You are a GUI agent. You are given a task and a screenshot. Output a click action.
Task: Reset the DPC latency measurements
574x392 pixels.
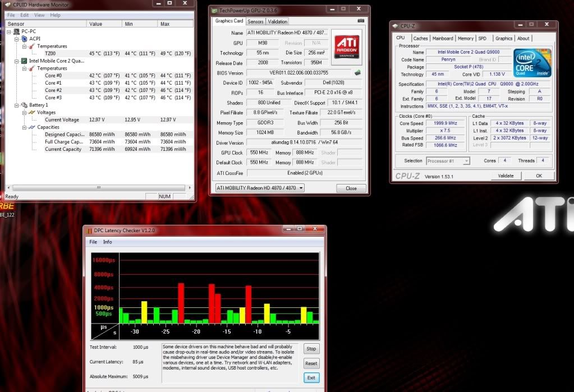311,363
